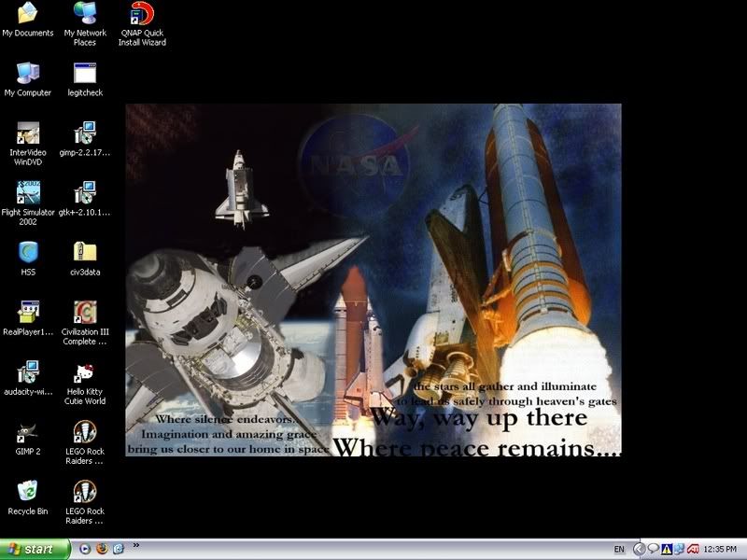Viewport: 747px width, 560px height.
Task: Select the lower LEGO Rock Raiders shortcut beside Recycle Bin
Action: click(x=85, y=503)
